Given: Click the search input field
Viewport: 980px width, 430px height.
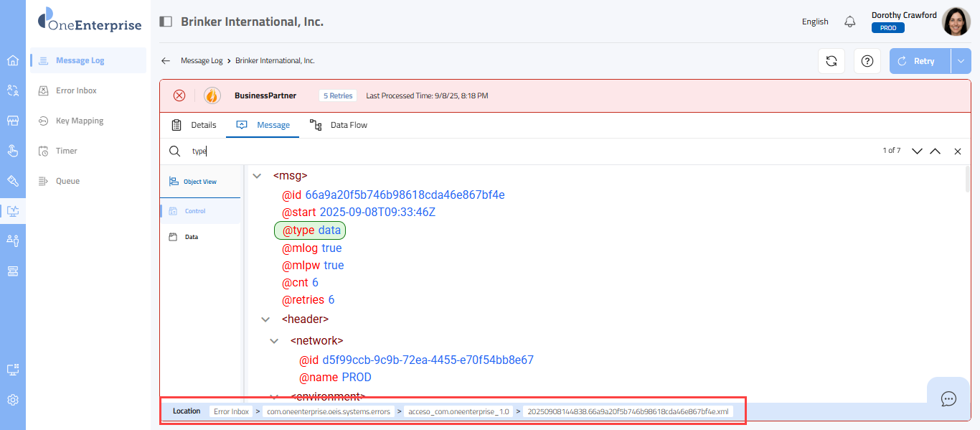Looking at the screenshot, I should [502, 151].
